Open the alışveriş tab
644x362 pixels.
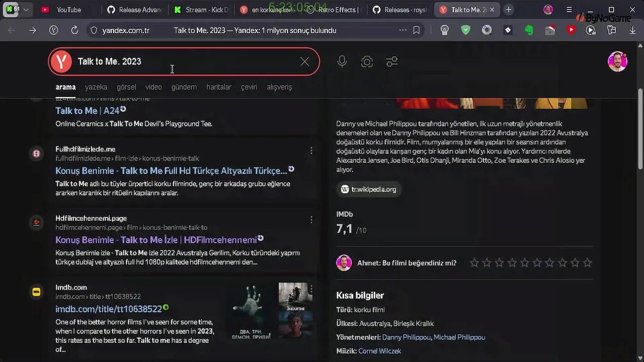(279, 87)
